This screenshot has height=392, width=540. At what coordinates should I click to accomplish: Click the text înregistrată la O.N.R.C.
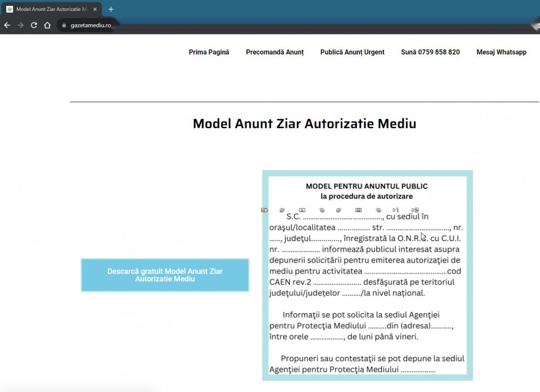[385, 239]
